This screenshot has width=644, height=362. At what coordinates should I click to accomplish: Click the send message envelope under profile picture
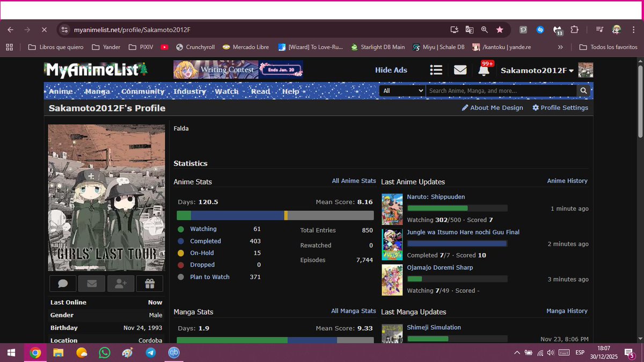(92, 283)
